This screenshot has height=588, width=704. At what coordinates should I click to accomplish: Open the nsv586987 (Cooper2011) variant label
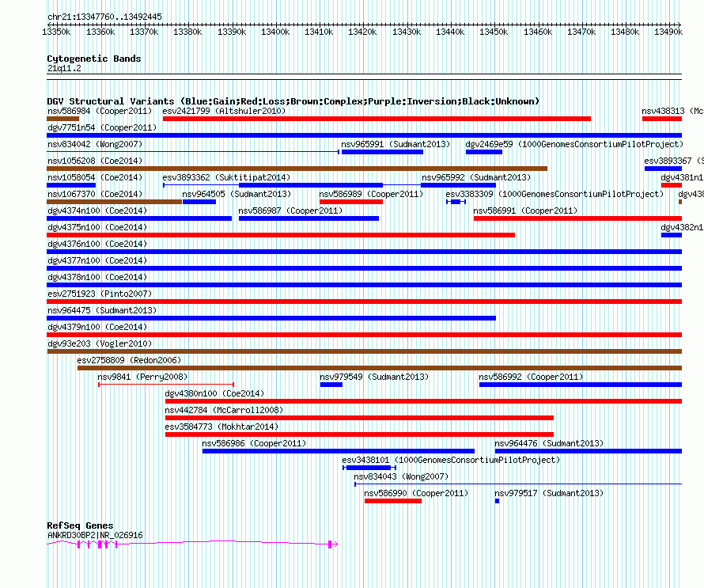[x=290, y=211]
